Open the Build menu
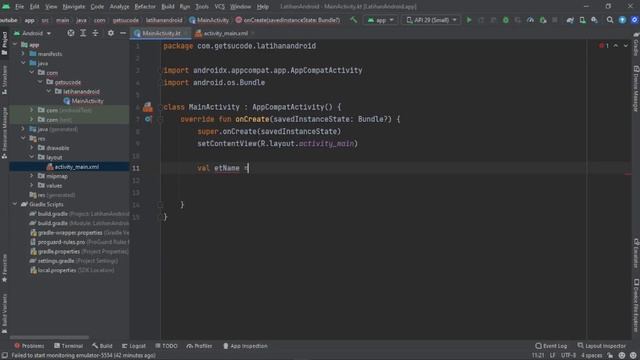The height and width of the screenshot is (360, 640). click(x=167, y=7)
